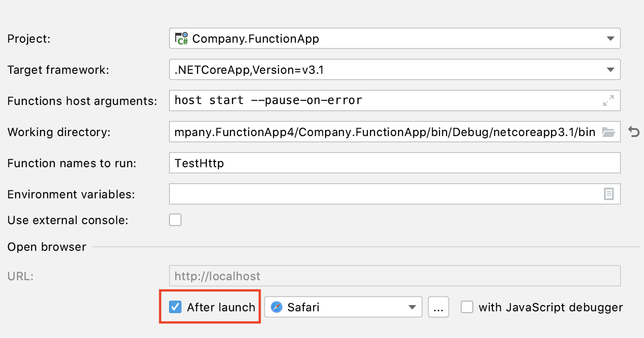Click expand icon in Functions host arguments field

click(608, 101)
